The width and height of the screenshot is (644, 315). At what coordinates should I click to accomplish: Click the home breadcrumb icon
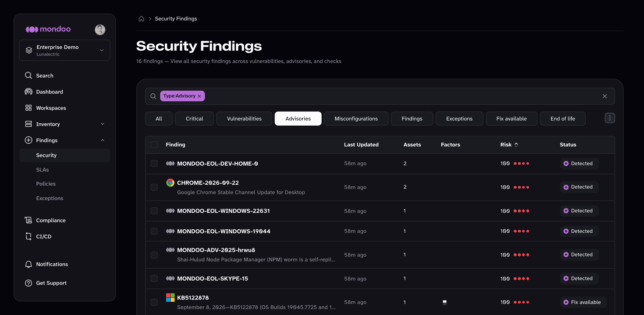(141, 19)
